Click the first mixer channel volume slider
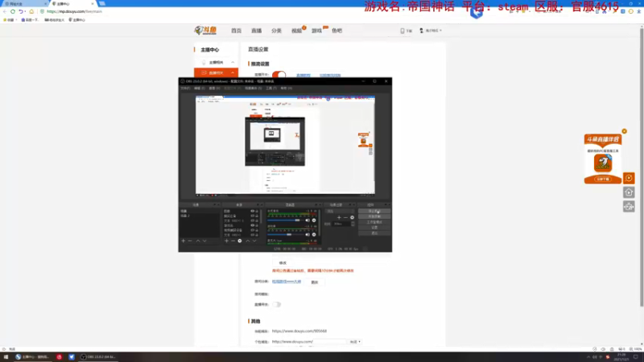This screenshot has width=644, height=362. coord(286,220)
